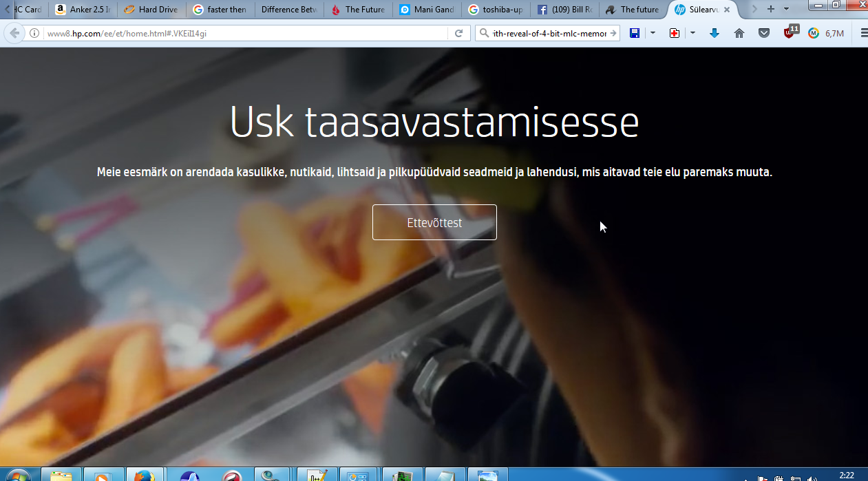Image resolution: width=868 pixels, height=481 pixels.
Task: Switch to the toshiba-up Google tab
Action: click(495, 10)
